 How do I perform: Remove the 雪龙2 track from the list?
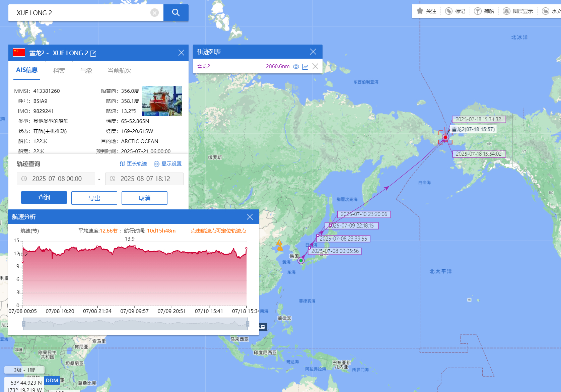(x=315, y=66)
